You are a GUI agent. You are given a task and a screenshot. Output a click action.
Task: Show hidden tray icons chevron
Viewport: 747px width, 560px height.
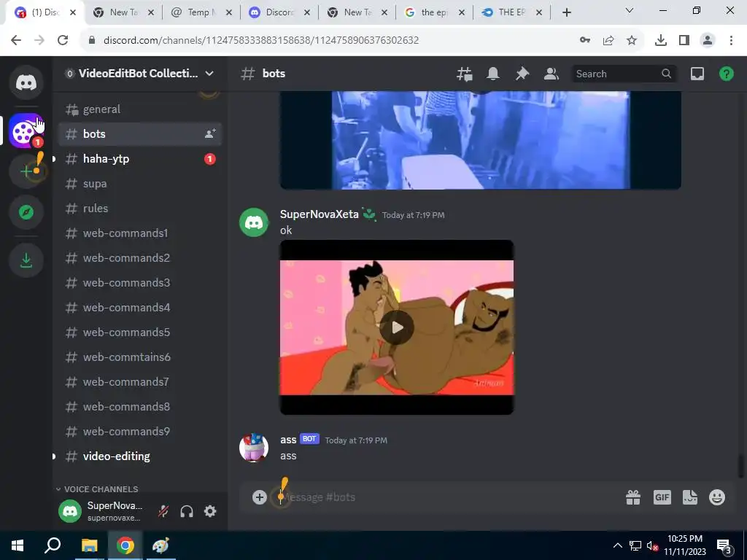[617, 545]
